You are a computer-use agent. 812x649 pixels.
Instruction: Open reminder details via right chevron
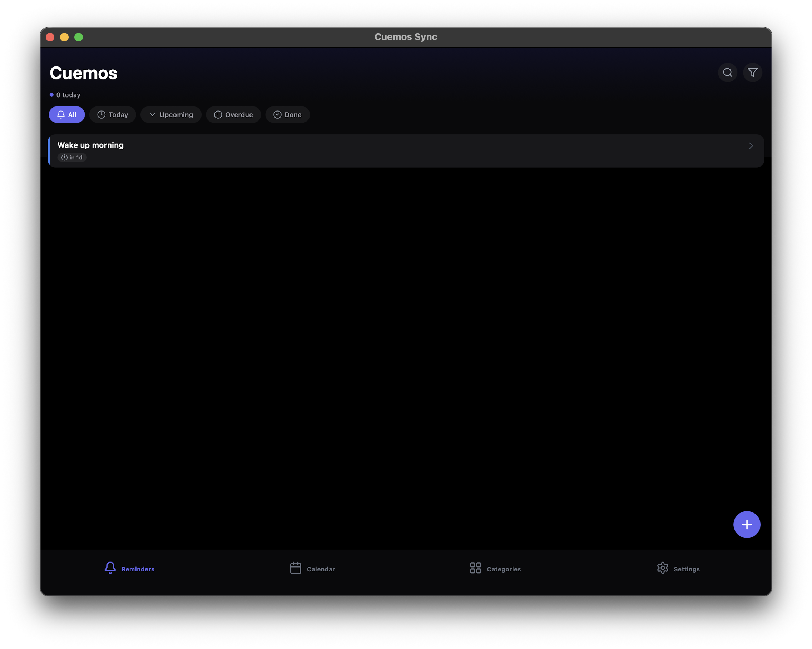click(x=751, y=146)
